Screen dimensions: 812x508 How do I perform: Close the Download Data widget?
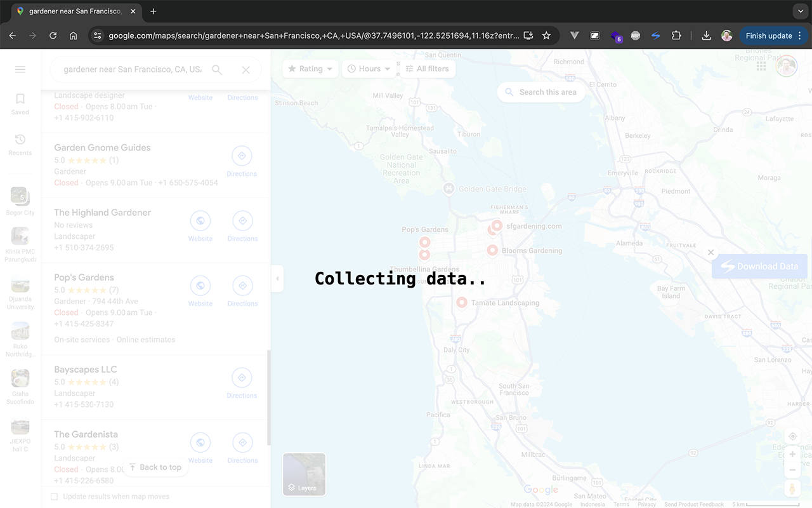pos(711,252)
